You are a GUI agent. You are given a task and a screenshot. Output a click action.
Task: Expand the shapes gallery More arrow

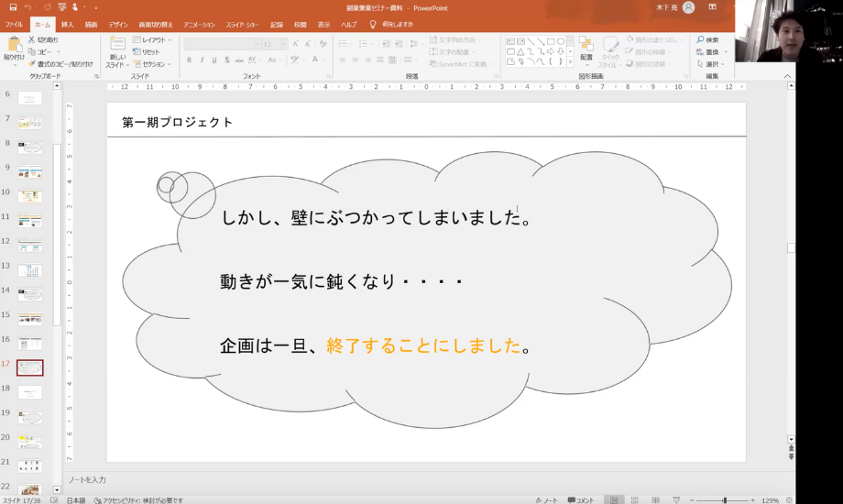[571, 62]
